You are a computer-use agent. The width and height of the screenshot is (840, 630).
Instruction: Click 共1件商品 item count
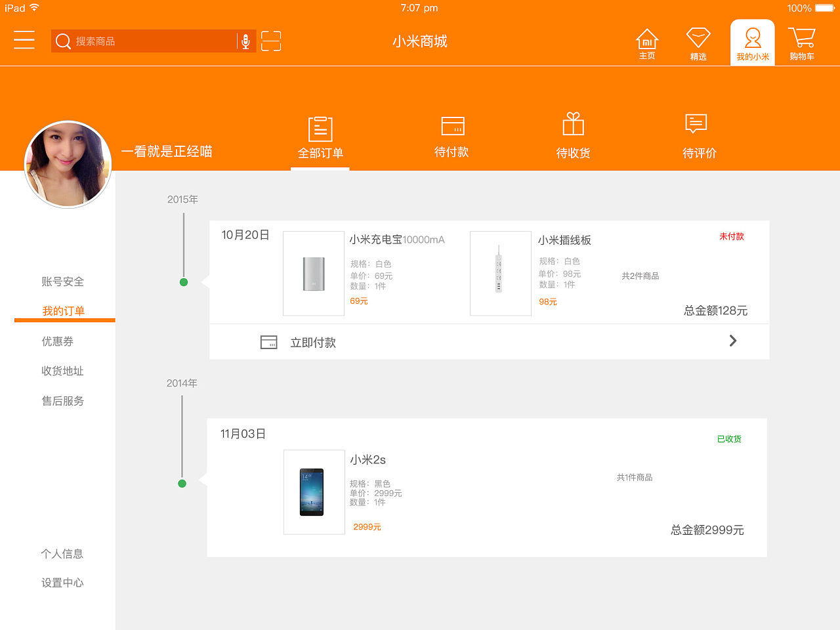pos(635,478)
